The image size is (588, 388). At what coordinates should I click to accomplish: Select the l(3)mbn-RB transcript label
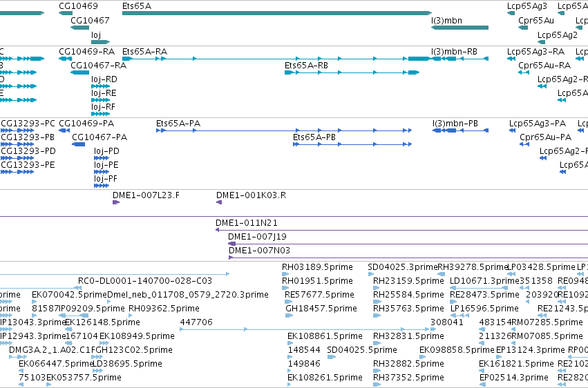[x=454, y=51]
